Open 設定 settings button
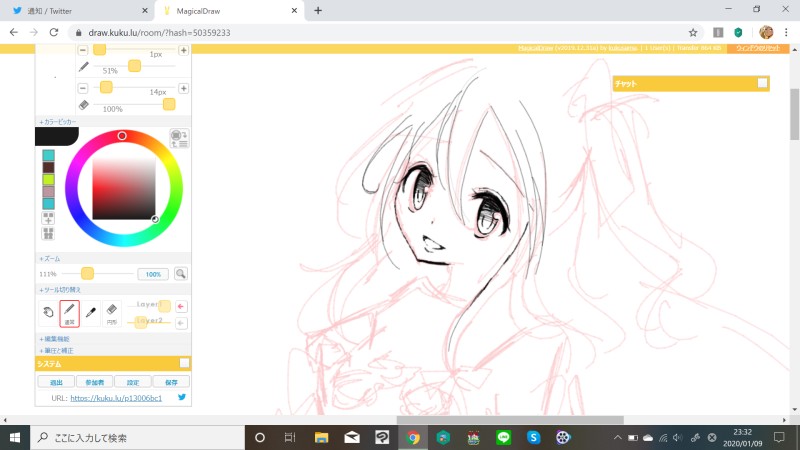800x450 pixels. (x=133, y=382)
